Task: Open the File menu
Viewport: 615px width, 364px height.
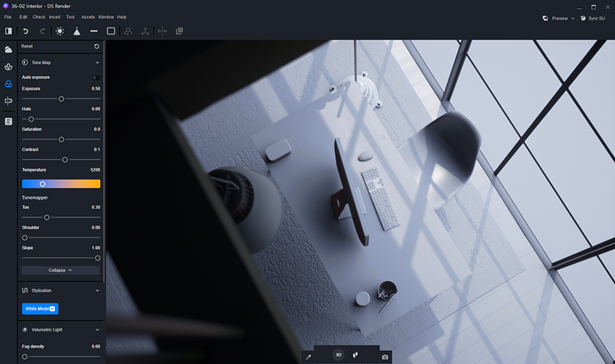Action: [8, 17]
